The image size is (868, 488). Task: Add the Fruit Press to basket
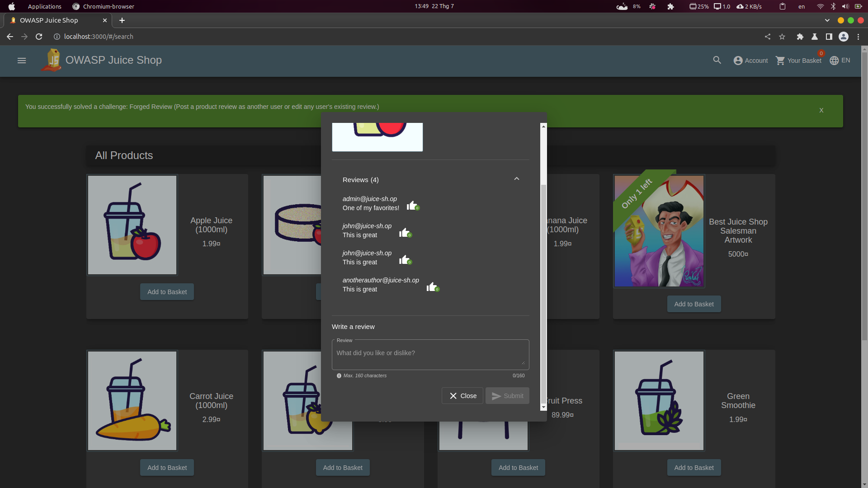point(518,468)
